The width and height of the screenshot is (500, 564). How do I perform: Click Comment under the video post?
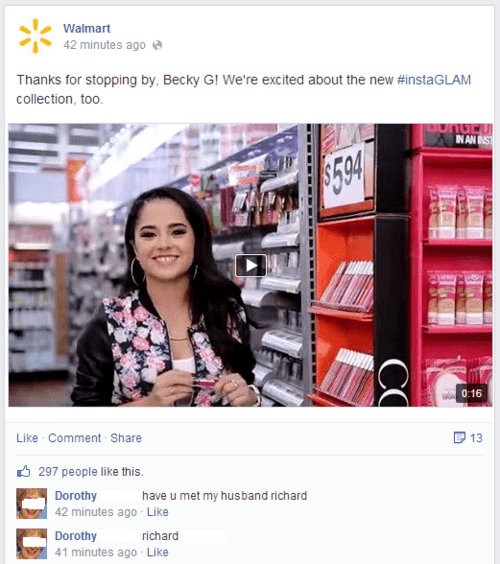(x=74, y=438)
